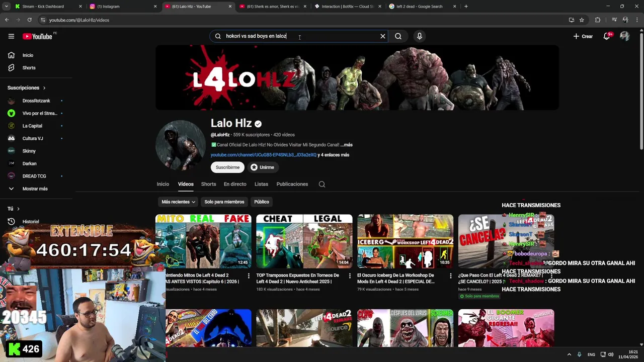
Task: Open options for Mitos De Left 4 Dead video
Action: 249,276
